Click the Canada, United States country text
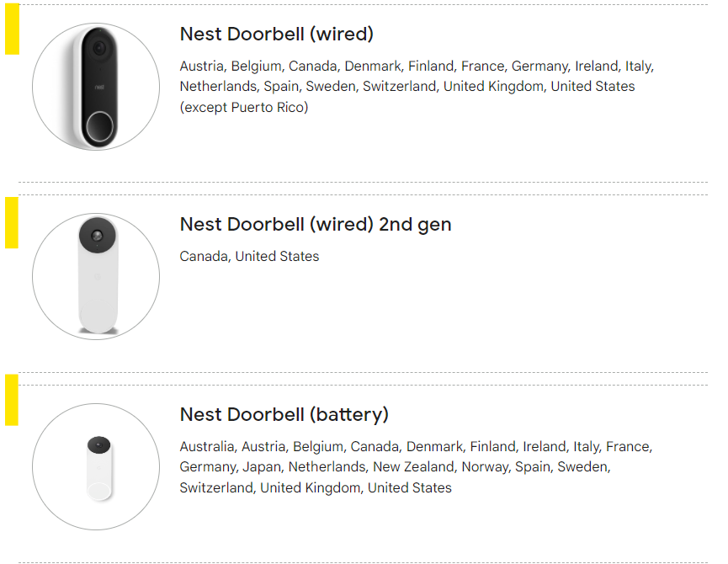This screenshot has height=564, width=728. (x=249, y=256)
